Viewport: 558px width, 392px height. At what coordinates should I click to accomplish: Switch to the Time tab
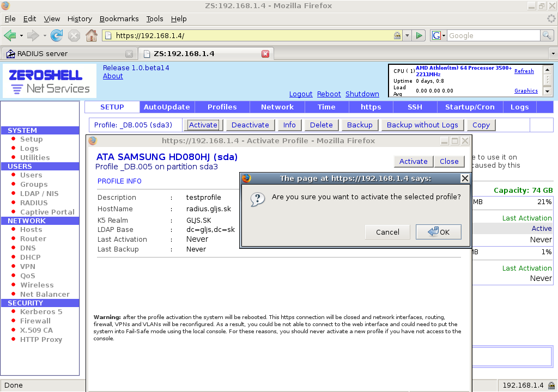[x=326, y=107]
